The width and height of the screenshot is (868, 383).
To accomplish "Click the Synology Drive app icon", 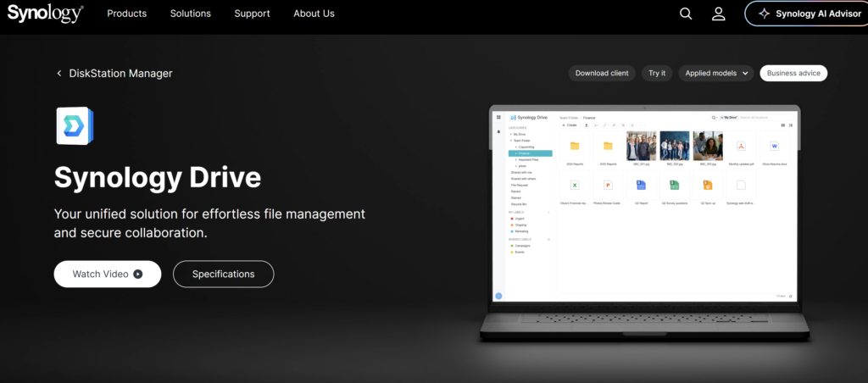I will pos(75,125).
